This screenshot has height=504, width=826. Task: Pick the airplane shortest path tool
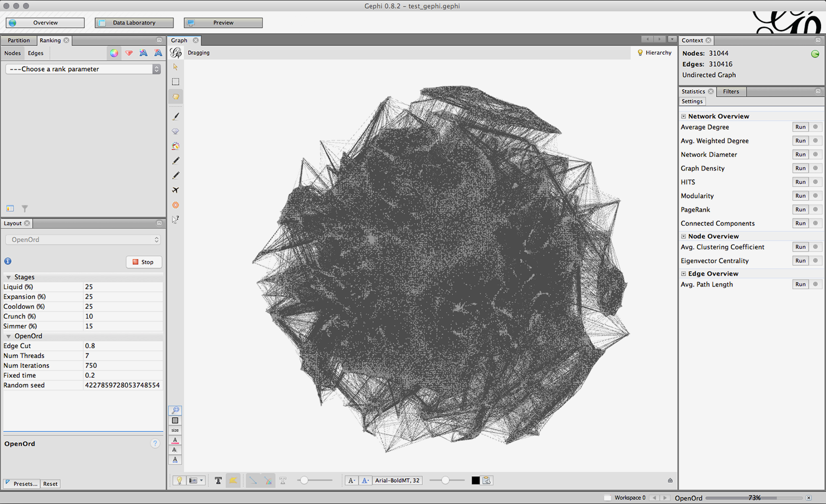[x=176, y=190]
